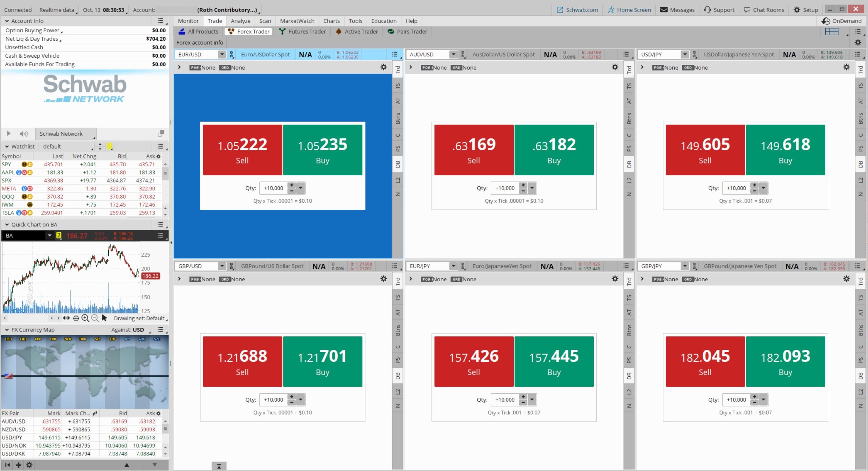Open Forex Trader settings gear

tap(858, 42)
